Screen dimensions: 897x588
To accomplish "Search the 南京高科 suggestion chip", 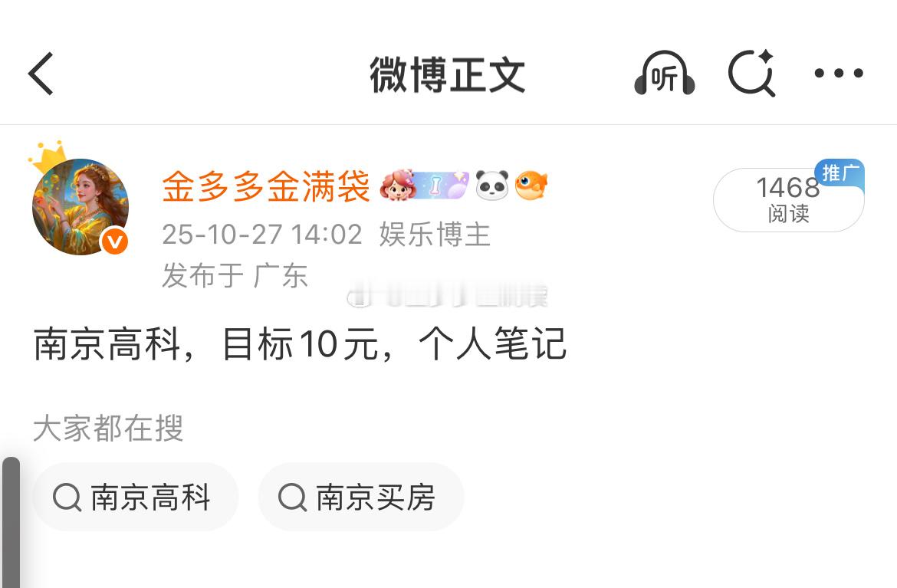I will pyautogui.click(x=135, y=497).
